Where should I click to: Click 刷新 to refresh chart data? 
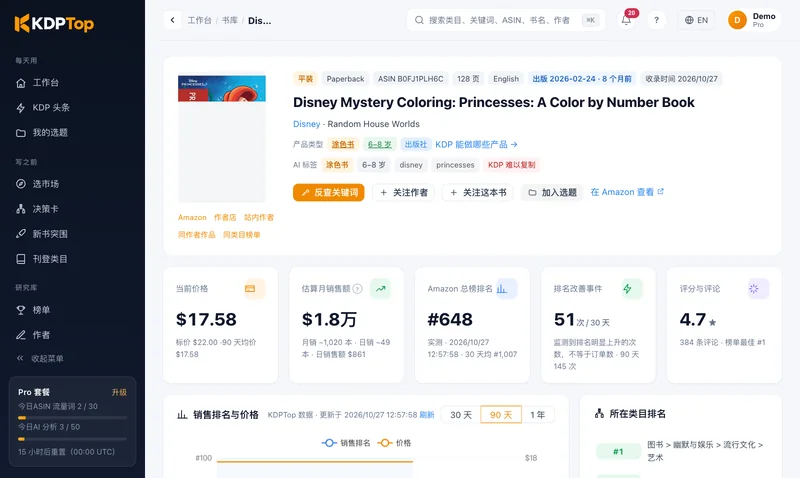[x=427, y=415]
